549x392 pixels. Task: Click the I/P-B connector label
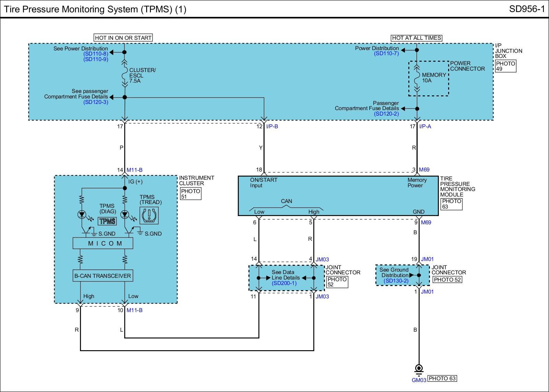pyautogui.click(x=272, y=127)
